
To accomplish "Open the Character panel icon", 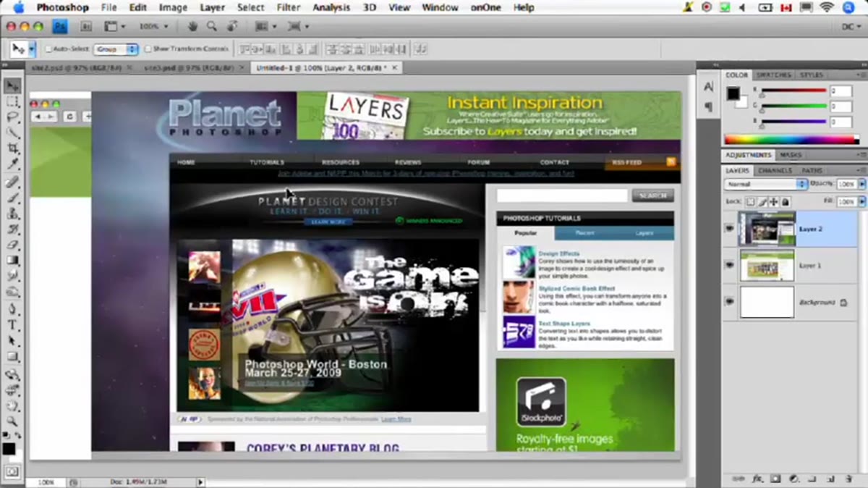I will [x=708, y=88].
